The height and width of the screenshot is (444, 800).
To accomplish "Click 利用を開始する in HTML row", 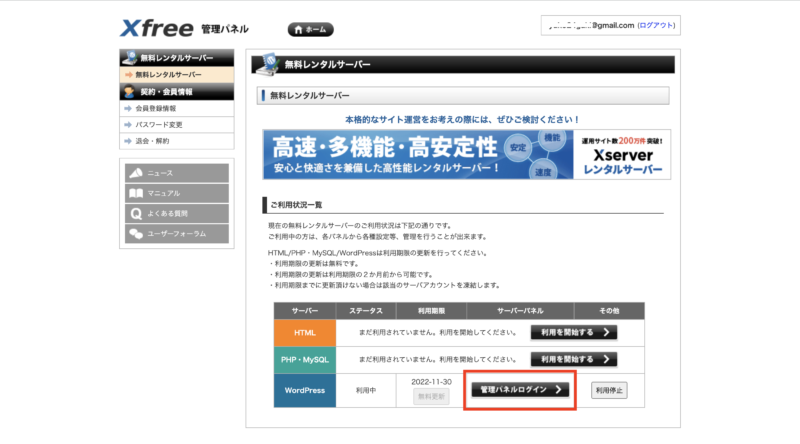I will (x=573, y=332).
